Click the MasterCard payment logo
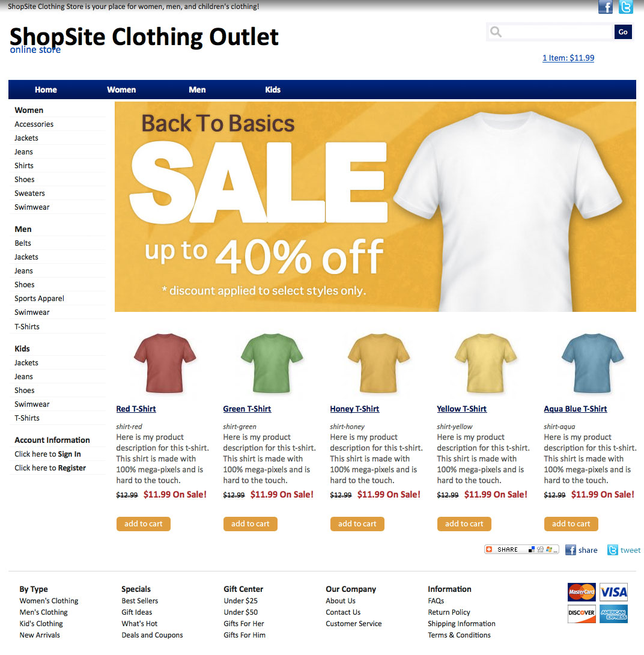Screen dimensions: 644x655 point(582,592)
